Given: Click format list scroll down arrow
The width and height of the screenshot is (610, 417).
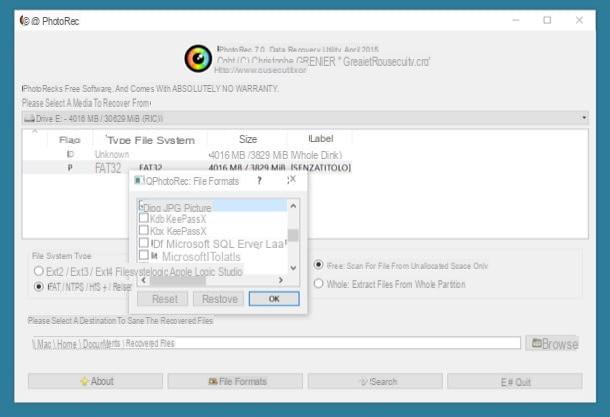Looking at the screenshot, I should (x=293, y=268).
